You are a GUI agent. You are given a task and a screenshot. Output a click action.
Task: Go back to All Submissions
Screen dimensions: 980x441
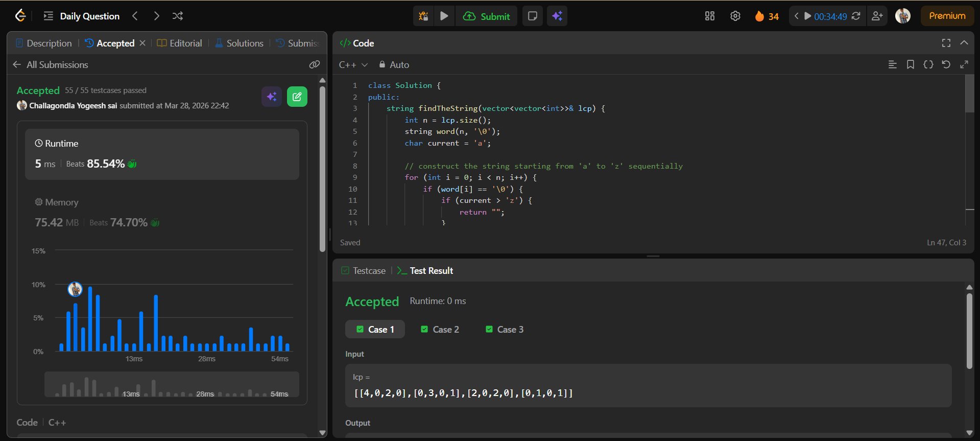click(x=51, y=65)
